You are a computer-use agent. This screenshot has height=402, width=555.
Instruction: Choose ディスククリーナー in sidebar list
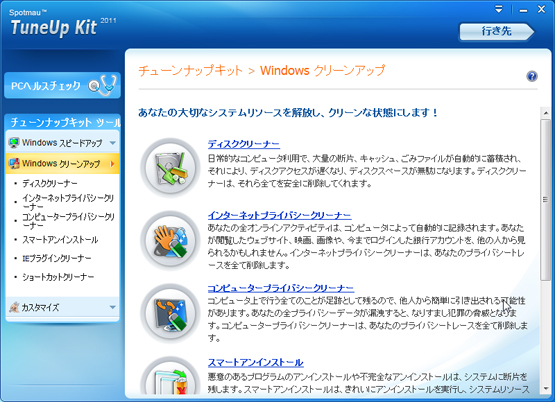point(50,183)
